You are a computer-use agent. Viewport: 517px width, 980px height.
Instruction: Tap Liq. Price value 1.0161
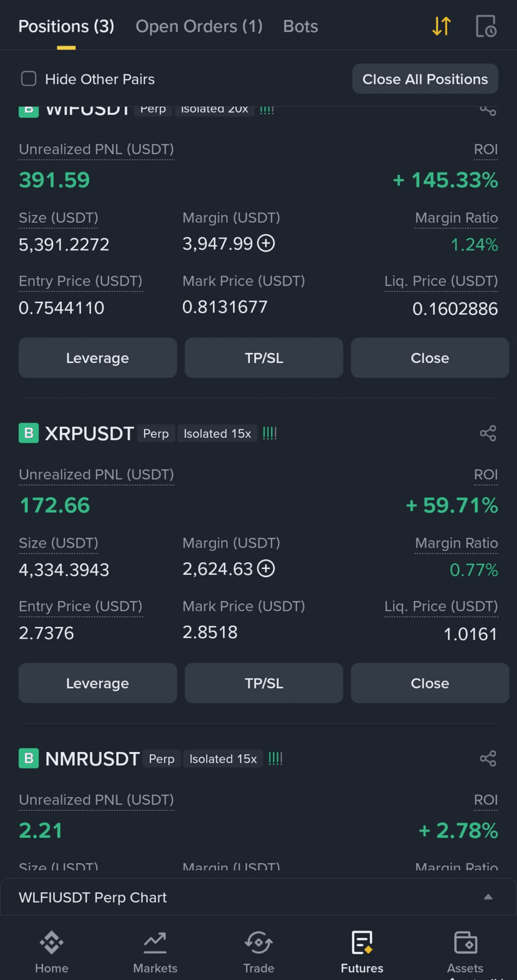470,634
